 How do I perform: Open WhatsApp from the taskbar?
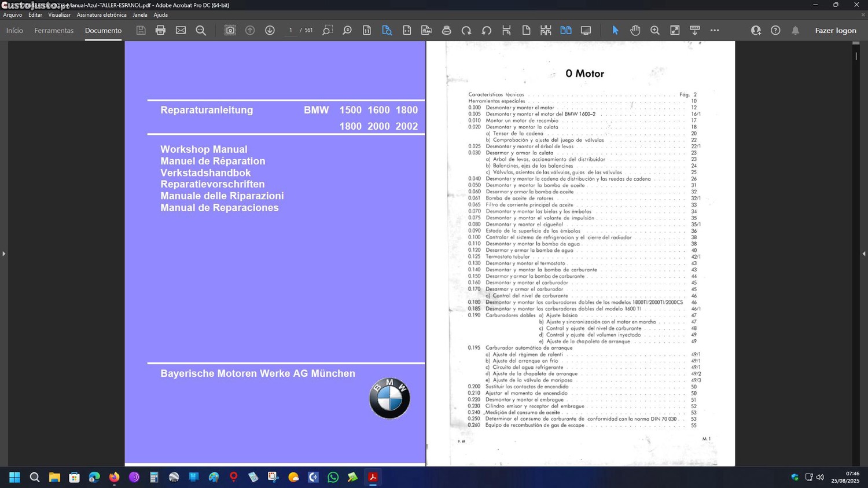click(333, 477)
